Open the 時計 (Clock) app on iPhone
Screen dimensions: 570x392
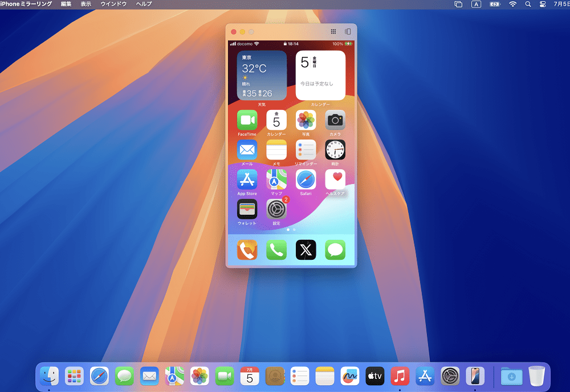tap(335, 150)
